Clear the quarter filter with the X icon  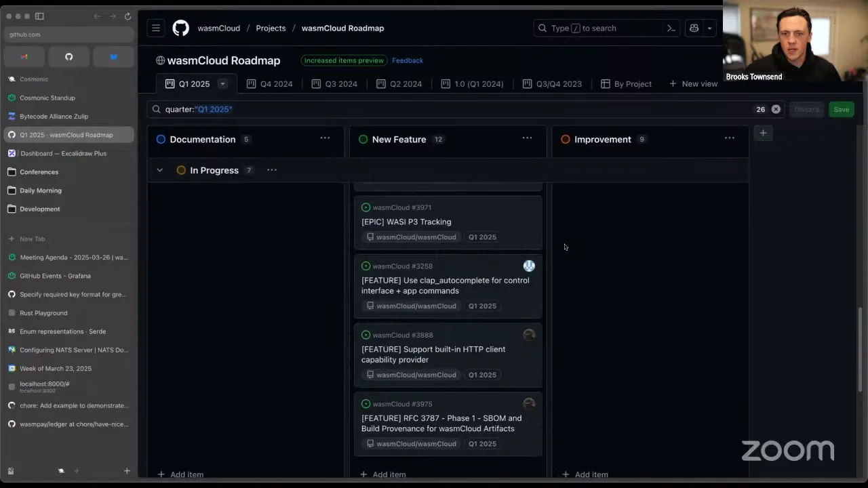coord(776,109)
